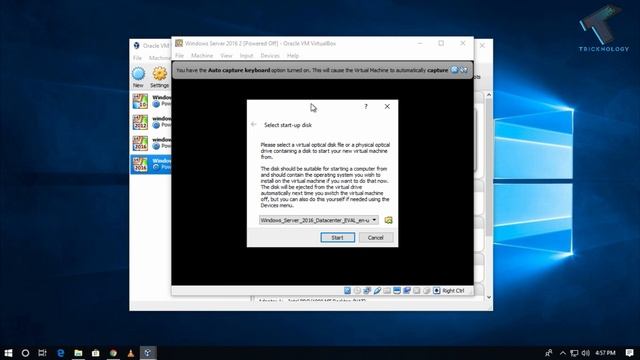Click the rightmost icon on the notification bar
The width and height of the screenshot is (640, 360).
click(x=464, y=70)
